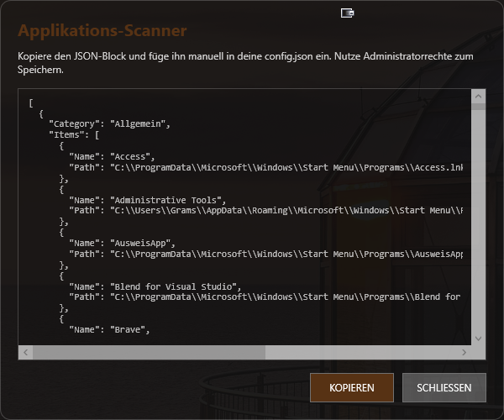Click the vertical scrollbar up arrow

(477, 97)
